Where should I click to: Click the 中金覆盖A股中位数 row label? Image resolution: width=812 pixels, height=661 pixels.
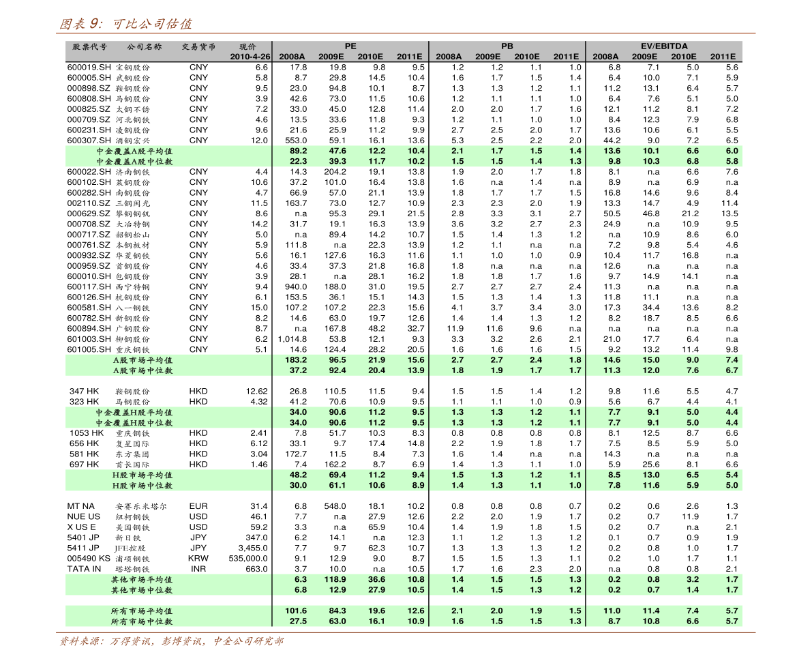[x=134, y=162]
